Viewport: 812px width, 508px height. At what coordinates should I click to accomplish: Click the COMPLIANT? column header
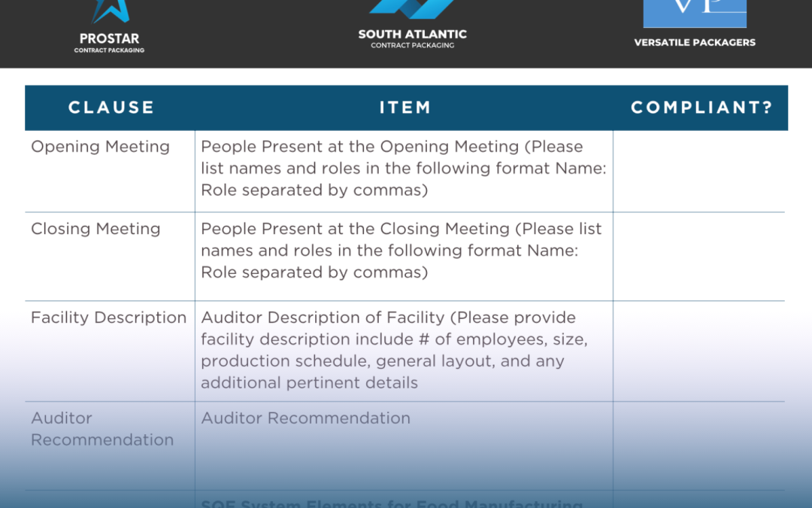(x=701, y=108)
